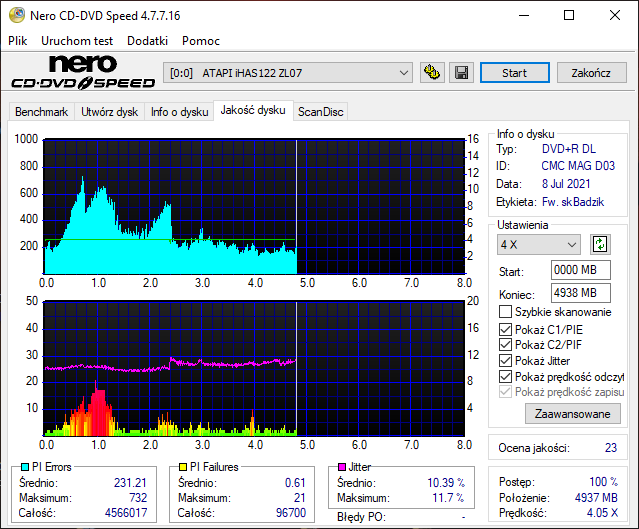The image size is (639, 529).
Task: Toggle Pokaż prędkość zapisu checkbox
Action: pyautogui.click(x=505, y=392)
